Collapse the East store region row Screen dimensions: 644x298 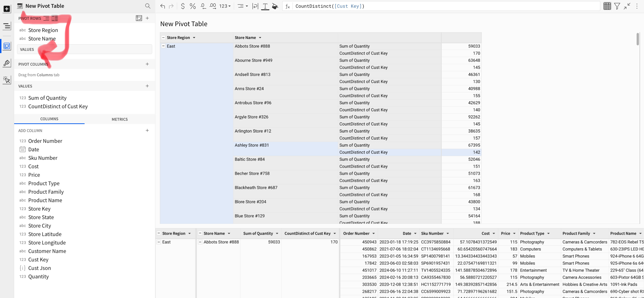[x=164, y=46]
